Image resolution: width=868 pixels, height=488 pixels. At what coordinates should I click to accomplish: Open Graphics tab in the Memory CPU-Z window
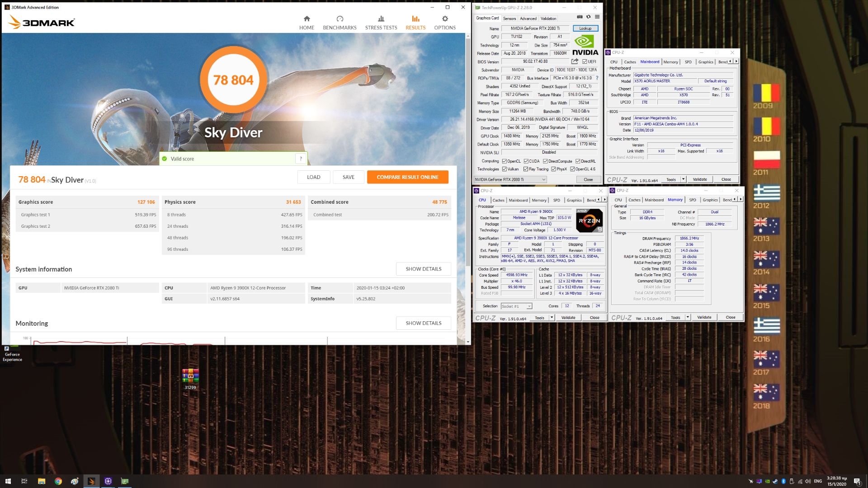pyautogui.click(x=710, y=200)
